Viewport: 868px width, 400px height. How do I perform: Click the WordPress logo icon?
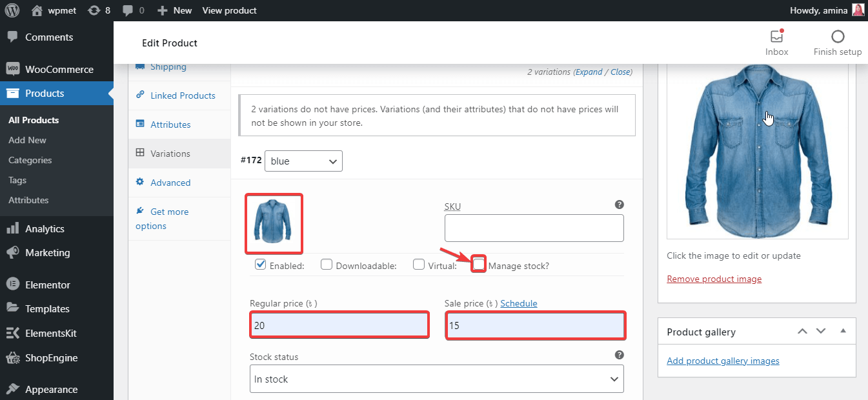12,10
